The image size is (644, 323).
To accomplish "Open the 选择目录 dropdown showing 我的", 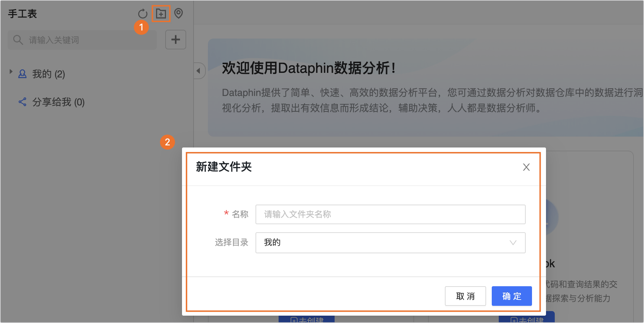I will (391, 243).
